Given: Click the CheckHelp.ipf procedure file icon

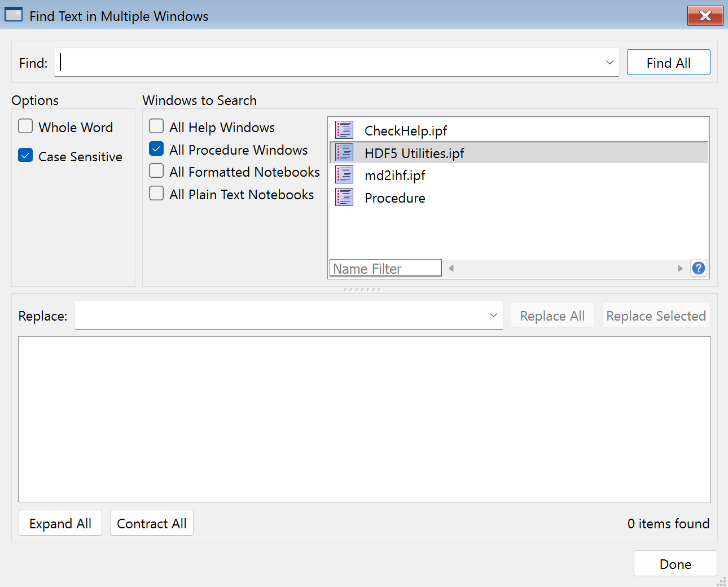Looking at the screenshot, I should pyautogui.click(x=344, y=130).
